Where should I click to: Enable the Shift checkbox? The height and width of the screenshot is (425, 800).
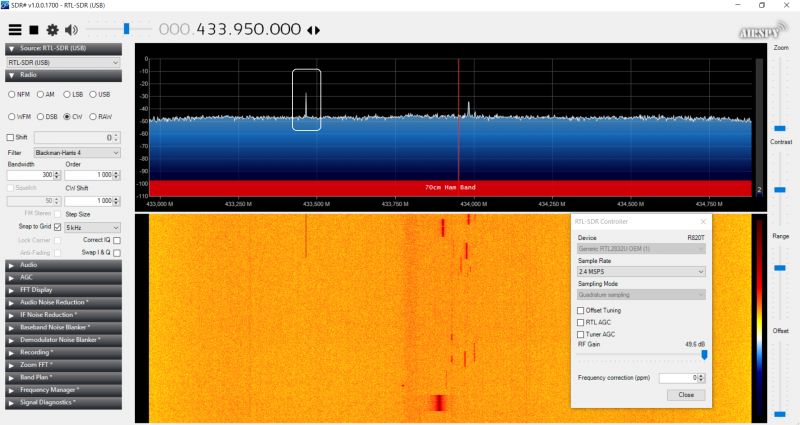[10, 137]
